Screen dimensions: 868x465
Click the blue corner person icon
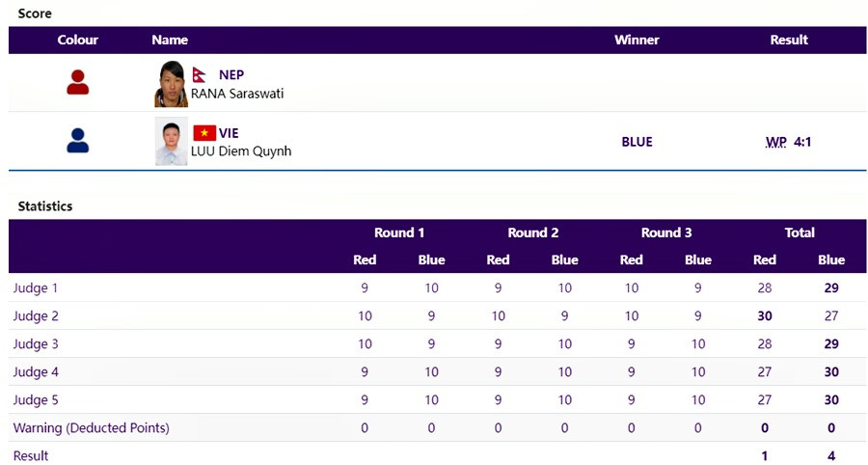78,141
